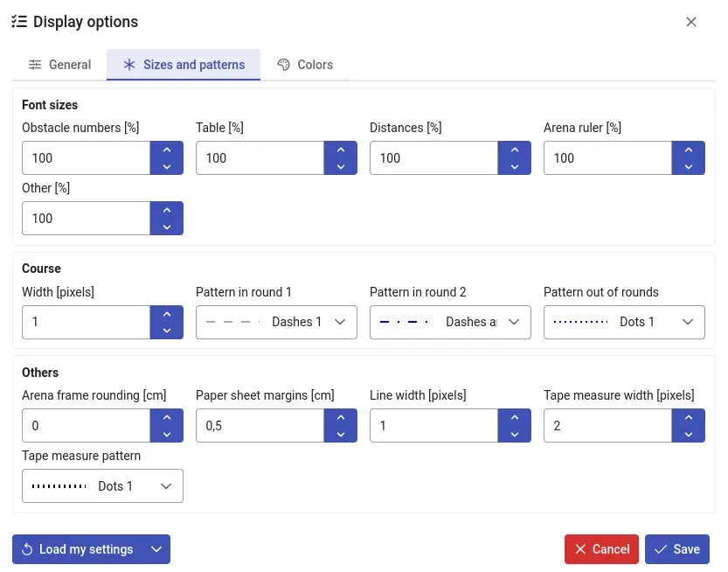This screenshot has width=728, height=572.
Task: Switch to the Colors tab
Action: click(305, 65)
